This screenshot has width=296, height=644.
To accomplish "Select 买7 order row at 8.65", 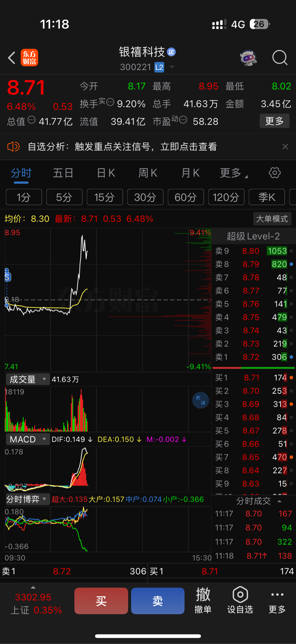I will (x=254, y=457).
